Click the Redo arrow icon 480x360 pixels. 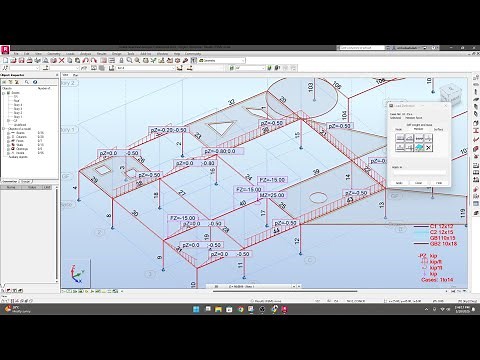point(94,60)
